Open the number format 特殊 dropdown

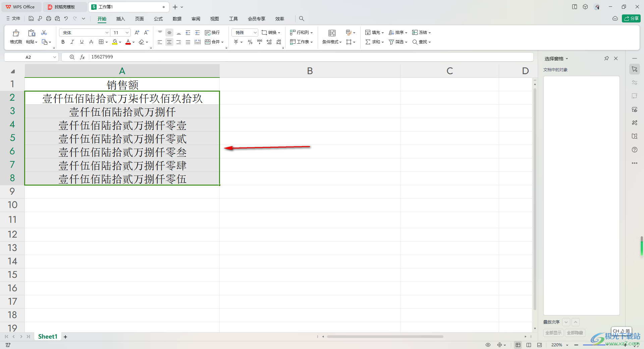point(255,33)
